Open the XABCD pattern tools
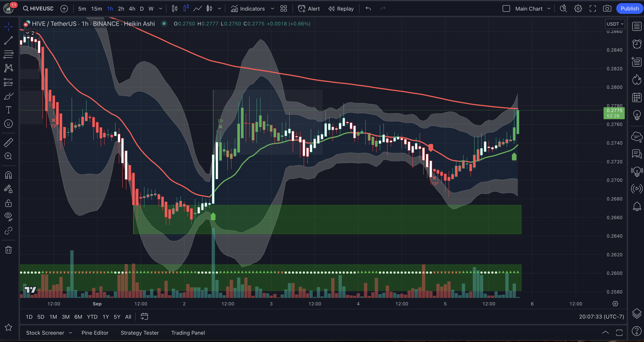 tap(8, 68)
